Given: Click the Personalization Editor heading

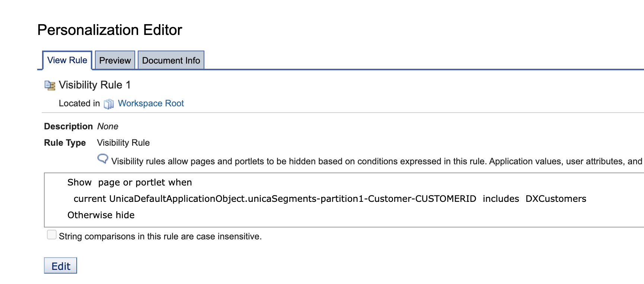Looking at the screenshot, I should [110, 30].
